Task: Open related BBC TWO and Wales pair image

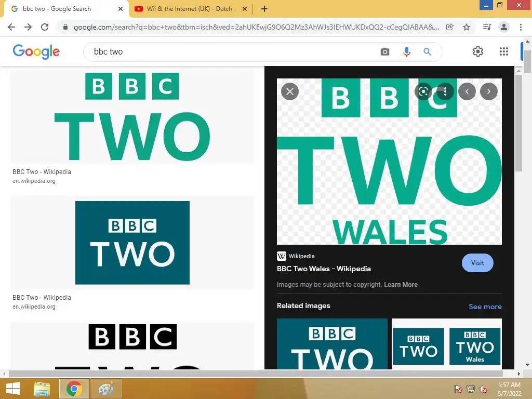Action: click(446, 344)
